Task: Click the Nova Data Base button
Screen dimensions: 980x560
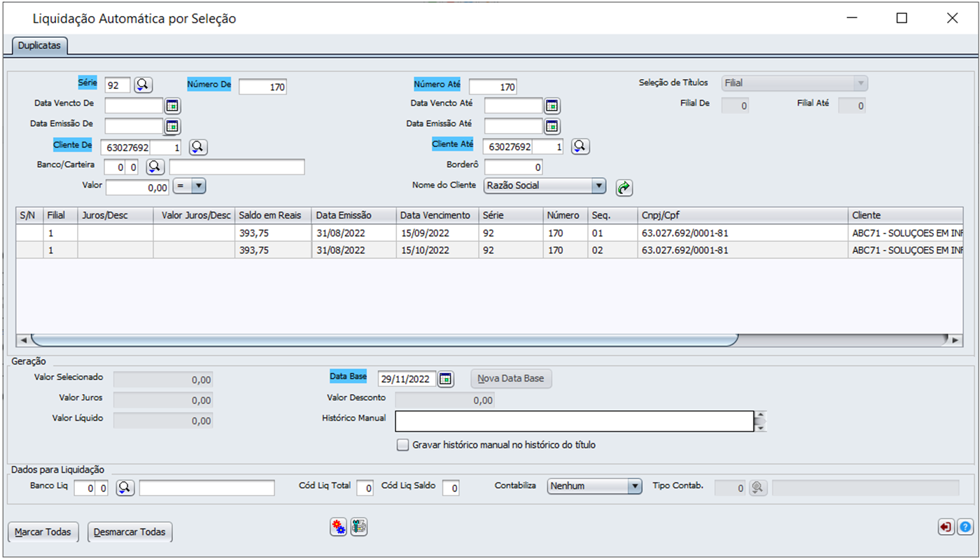Action: pos(511,378)
